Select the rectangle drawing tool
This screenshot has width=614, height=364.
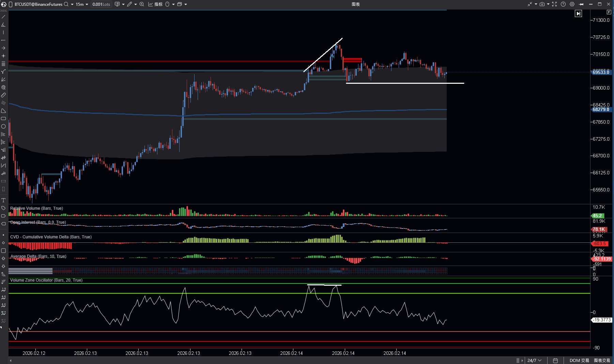click(x=3, y=118)
